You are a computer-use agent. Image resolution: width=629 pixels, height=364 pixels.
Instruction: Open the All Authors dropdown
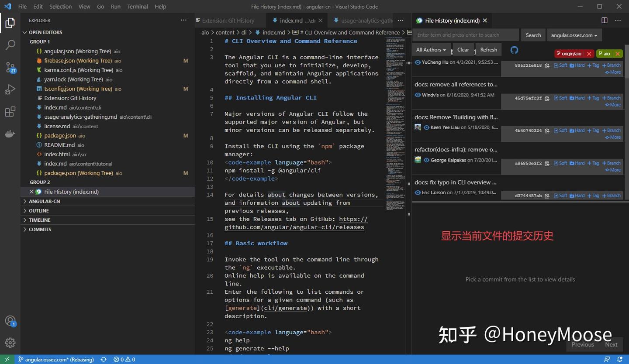tap(431, 49)
